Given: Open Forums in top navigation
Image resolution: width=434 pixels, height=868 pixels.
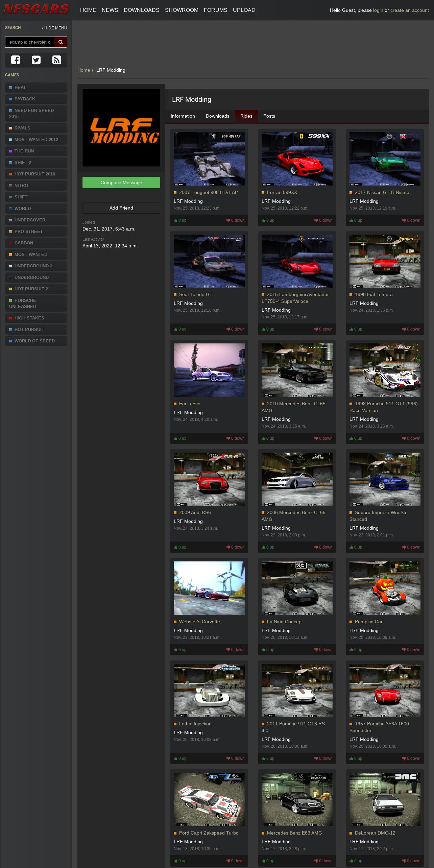Looking at the screenshot, I should [x=215, y=10].
